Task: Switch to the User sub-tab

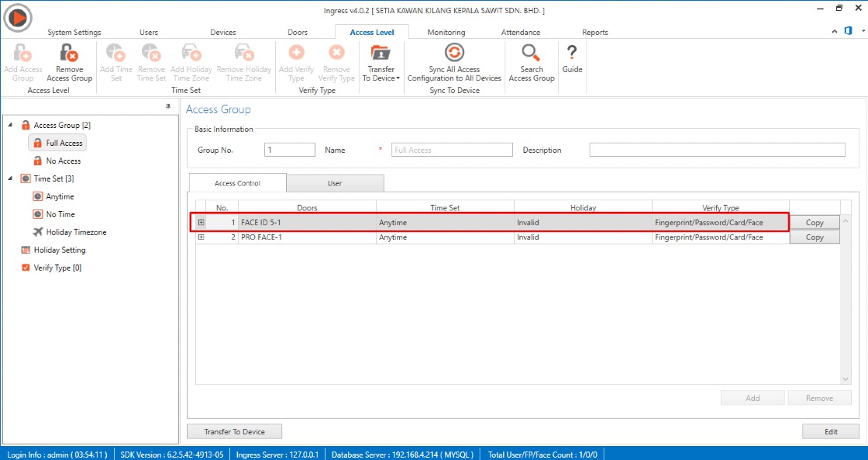Action: pyautogui.click(x=335, y=183)
